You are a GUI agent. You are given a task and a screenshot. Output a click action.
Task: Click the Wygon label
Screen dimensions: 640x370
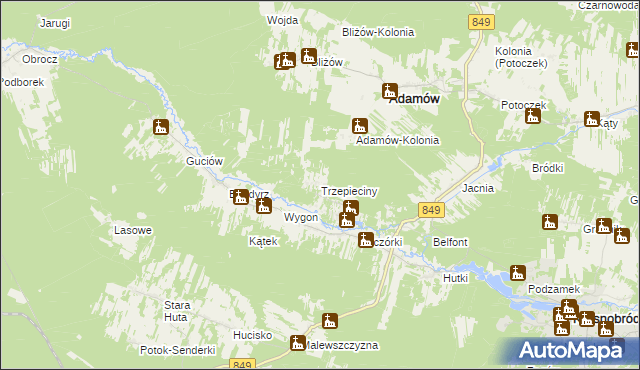click(301, 217)
